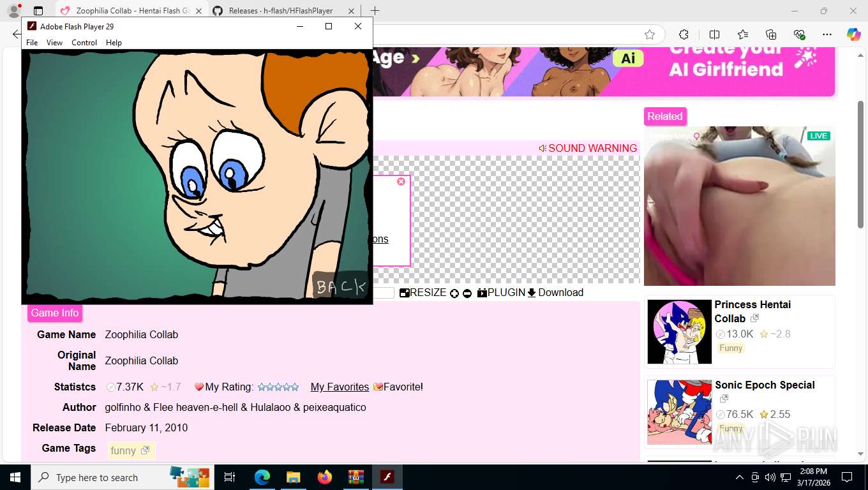Click the Favorite! link
The image size is (868, 490).
click(398, 387)
